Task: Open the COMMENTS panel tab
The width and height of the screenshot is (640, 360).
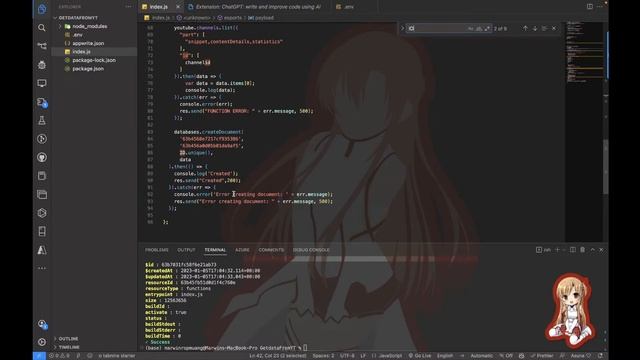Action: 271,250
